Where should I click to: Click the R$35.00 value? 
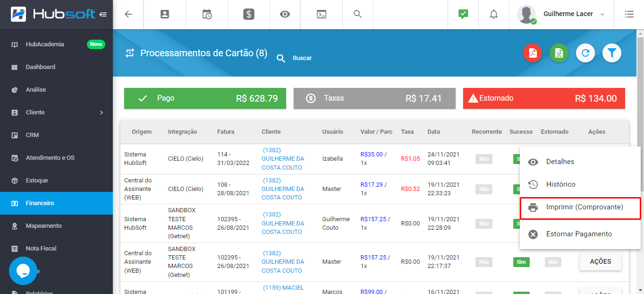(x=372, y=154)
